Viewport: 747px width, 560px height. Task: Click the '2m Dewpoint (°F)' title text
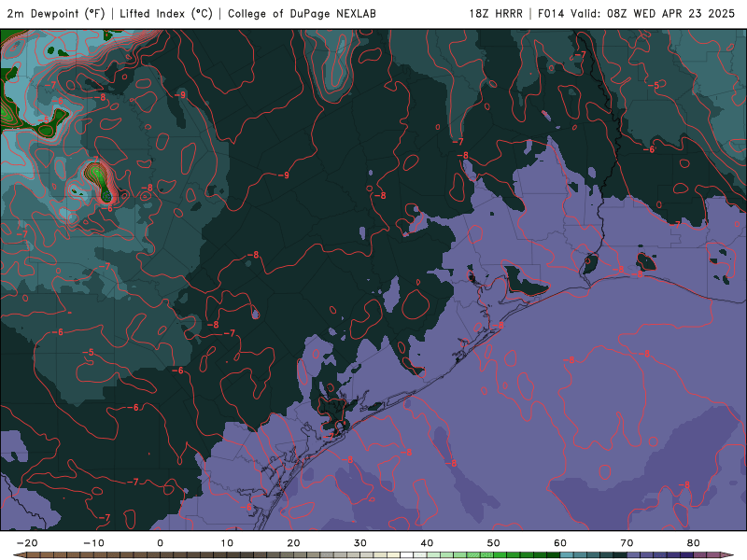click(56, 14)
